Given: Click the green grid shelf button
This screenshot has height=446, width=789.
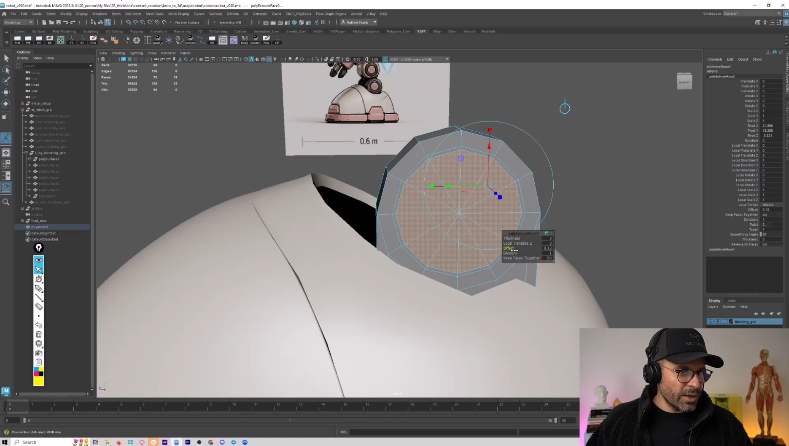Looking at the screenshot, I should (x=60, y=40).
